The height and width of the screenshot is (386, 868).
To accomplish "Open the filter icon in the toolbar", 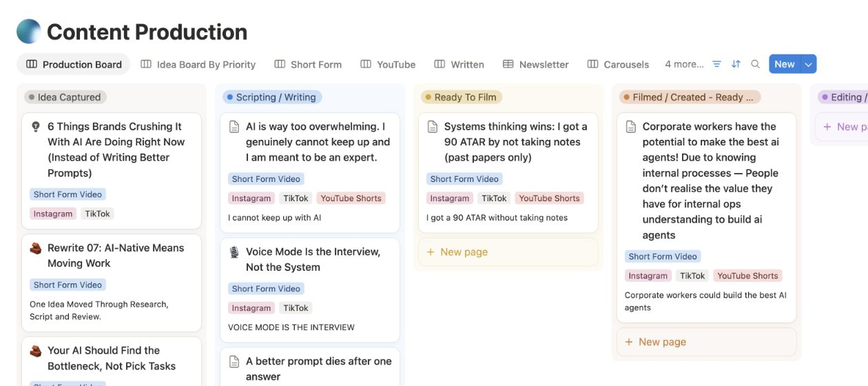I will 716,64.
